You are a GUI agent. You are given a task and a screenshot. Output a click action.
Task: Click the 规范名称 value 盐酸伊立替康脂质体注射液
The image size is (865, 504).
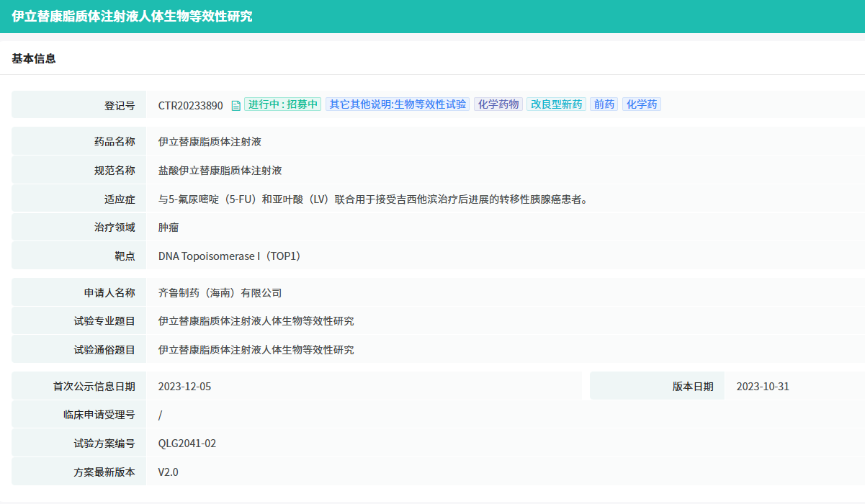click(220, 171)
